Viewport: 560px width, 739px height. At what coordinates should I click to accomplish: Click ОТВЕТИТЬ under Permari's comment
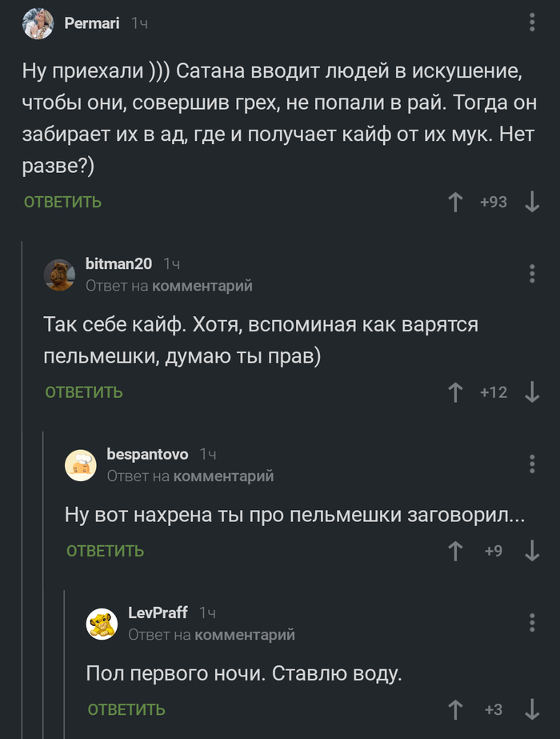pyautogui.click(x=61, y=202)
